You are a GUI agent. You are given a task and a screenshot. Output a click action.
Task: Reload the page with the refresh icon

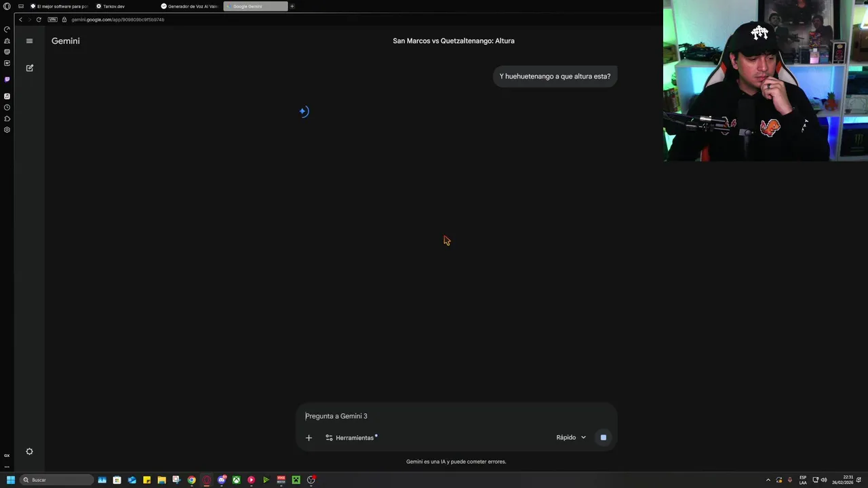(39, 20)
